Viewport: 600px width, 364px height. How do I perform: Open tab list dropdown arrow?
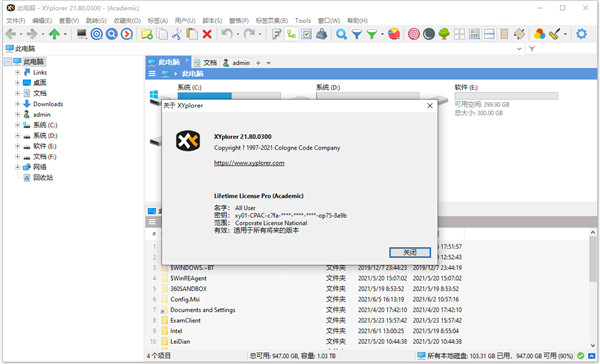coord(269,63)
